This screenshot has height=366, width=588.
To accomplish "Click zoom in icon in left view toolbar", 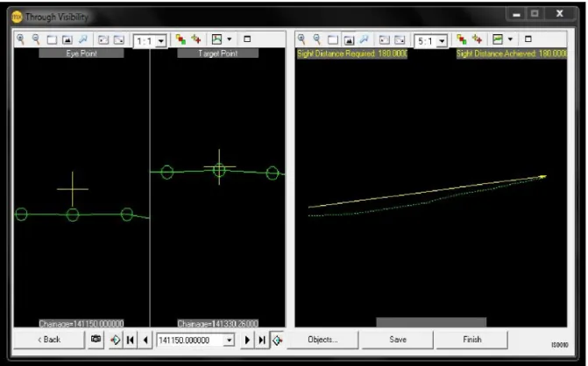I will click(21, 39).
